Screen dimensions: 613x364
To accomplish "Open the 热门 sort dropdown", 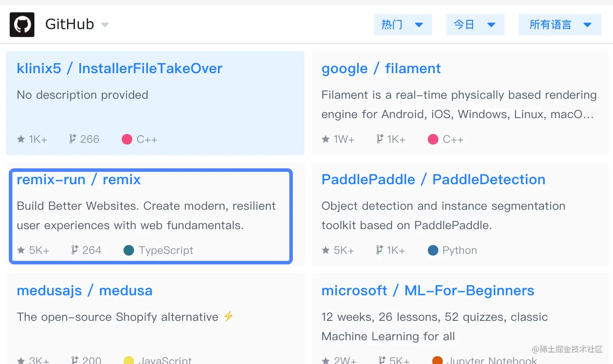I will pos(403,25).
